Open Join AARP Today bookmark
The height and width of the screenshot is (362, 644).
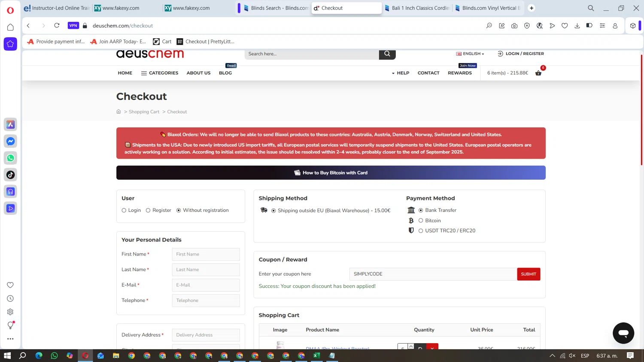118,42
